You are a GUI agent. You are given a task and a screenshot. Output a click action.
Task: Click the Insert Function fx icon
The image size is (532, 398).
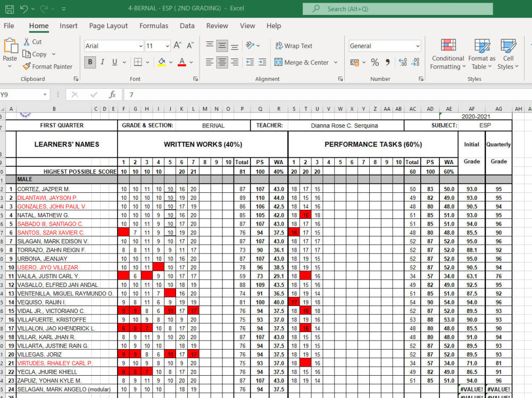(112, 95)
